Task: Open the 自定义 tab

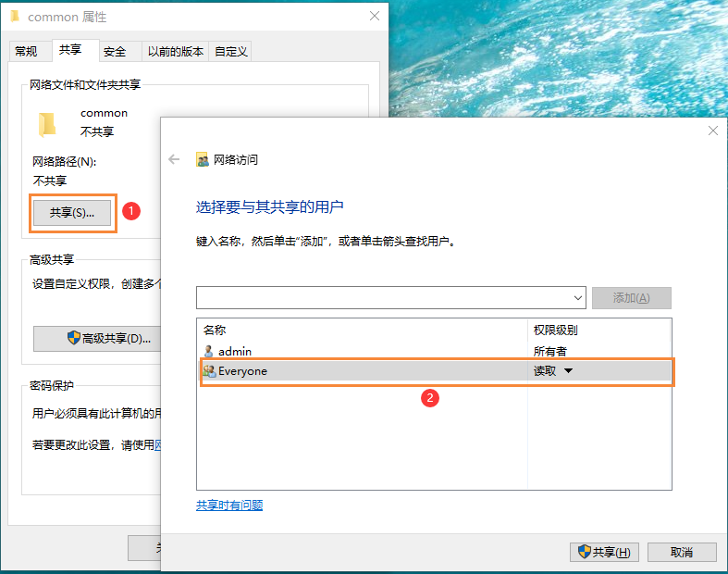Action: 230,51
